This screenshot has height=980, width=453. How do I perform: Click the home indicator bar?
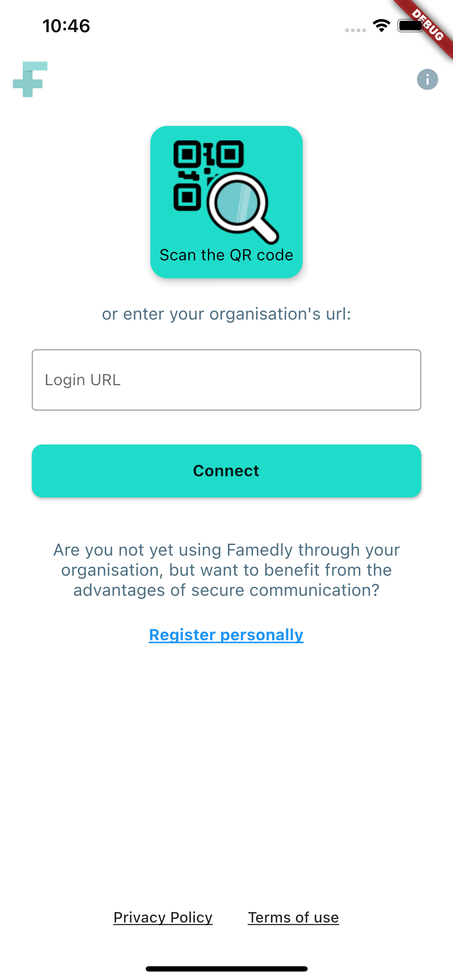pyautogui.click(x=226, y=969)
